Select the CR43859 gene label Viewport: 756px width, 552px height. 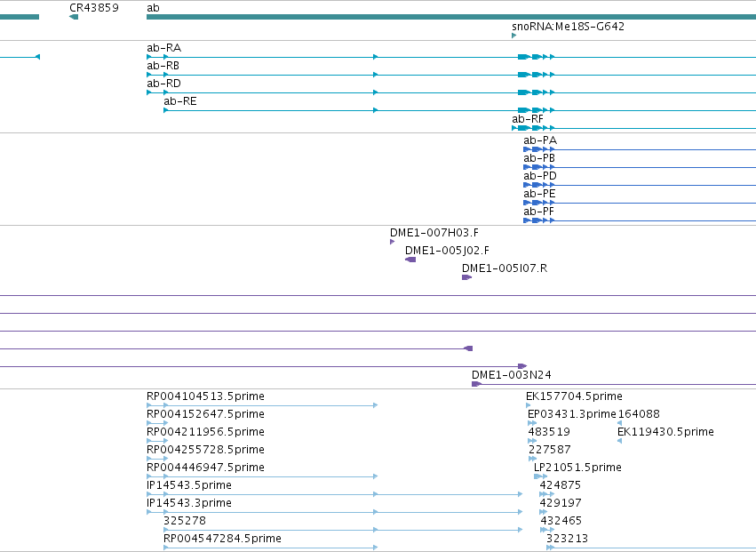pyautogui.click(x=94, y=8)
